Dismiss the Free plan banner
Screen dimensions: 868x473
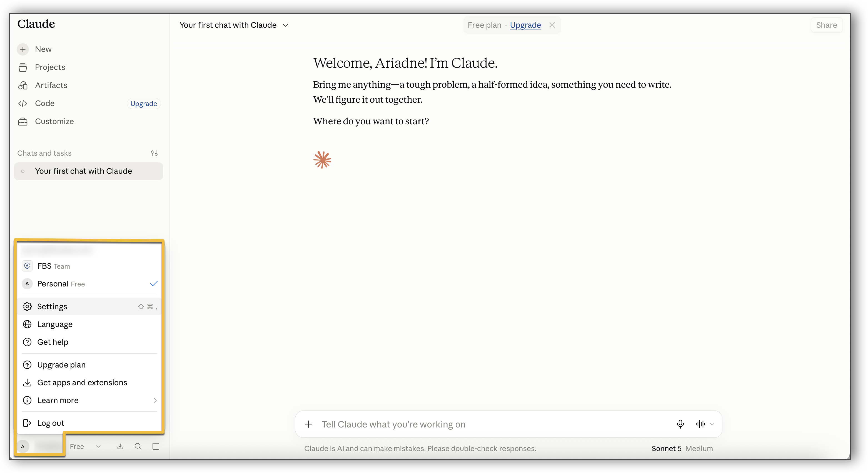coord(552,25)
